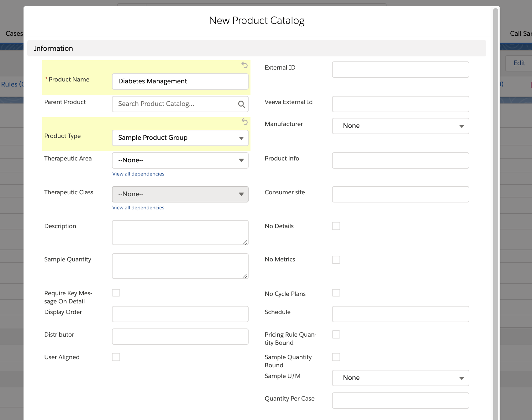Viewport: 532px width, 420px height.
Task: Check the No Details checkbox
Action: [x=336, y=226]
